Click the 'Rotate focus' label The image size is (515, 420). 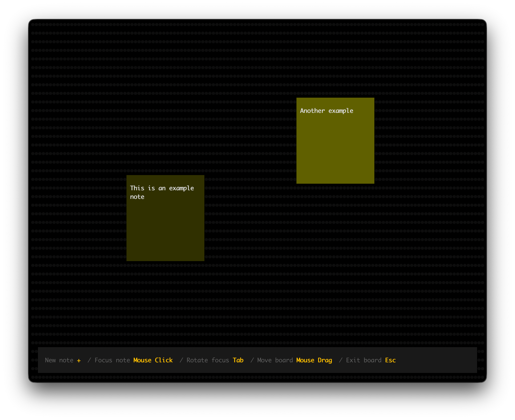coord(208,360)
